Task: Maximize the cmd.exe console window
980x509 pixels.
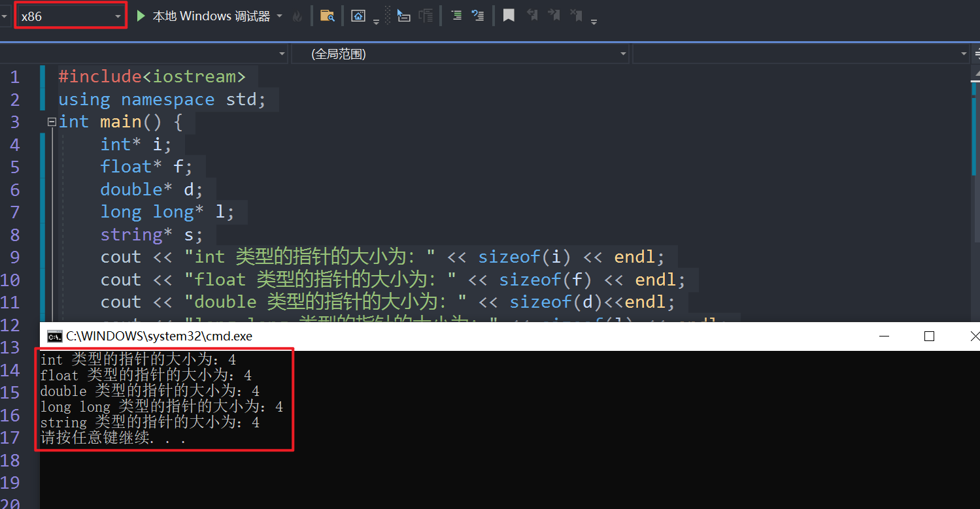Action: 929,336
